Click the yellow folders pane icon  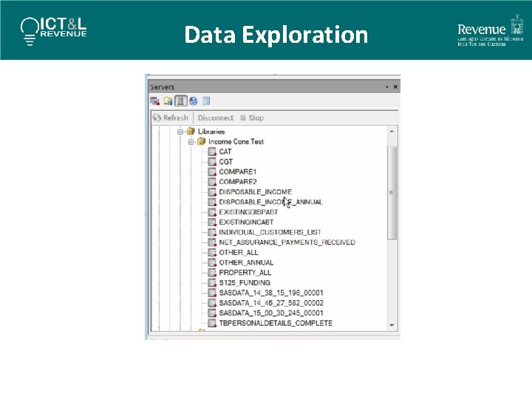tap(168, 100)
